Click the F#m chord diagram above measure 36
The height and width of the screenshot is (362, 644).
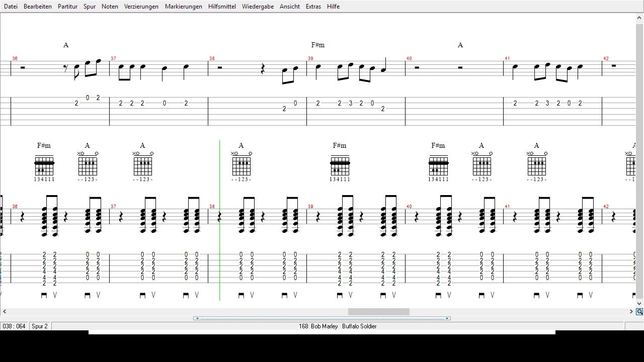(44, 165)
